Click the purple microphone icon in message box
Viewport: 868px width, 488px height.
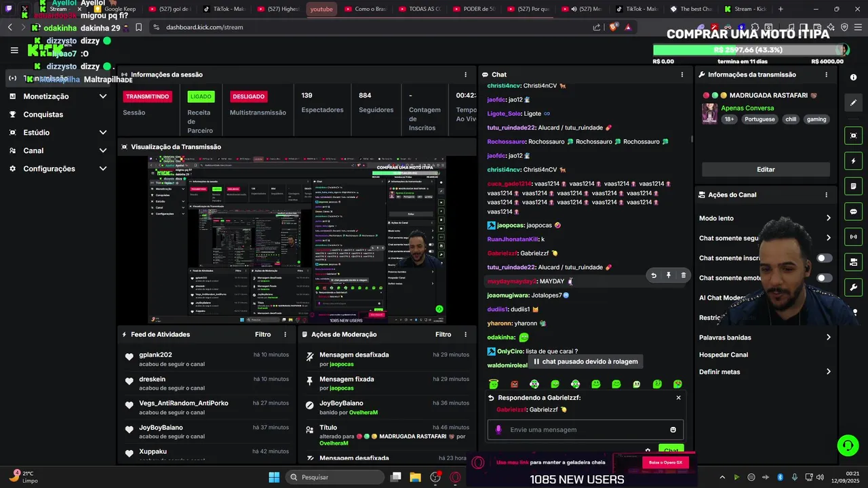[499, 430]
